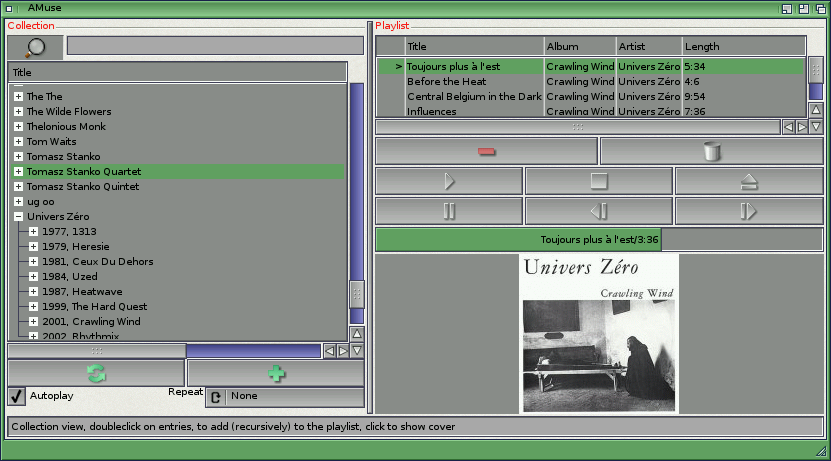Click the playlist Title column header
Screen dimensions: 831x461
point(474,46)
